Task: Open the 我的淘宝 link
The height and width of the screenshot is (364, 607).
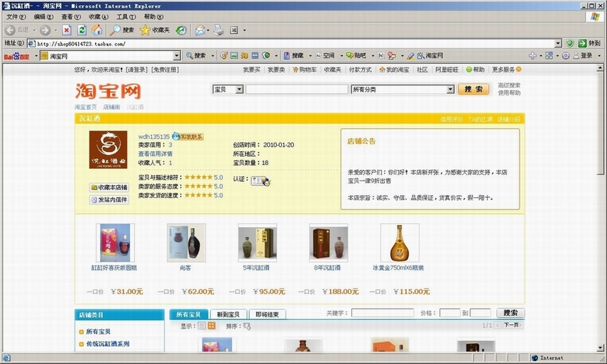Action: click(x=394, y=70)
